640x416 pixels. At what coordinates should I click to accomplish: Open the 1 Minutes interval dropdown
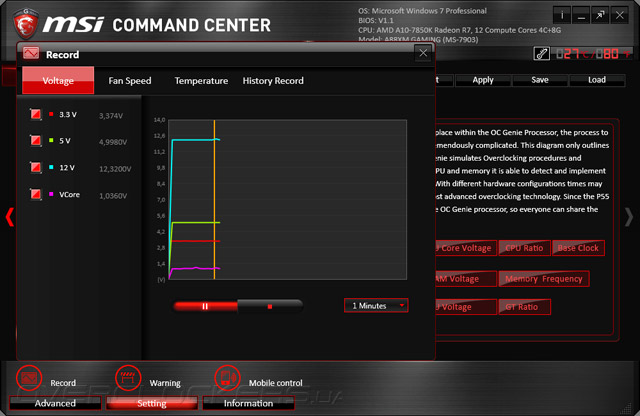376,305
